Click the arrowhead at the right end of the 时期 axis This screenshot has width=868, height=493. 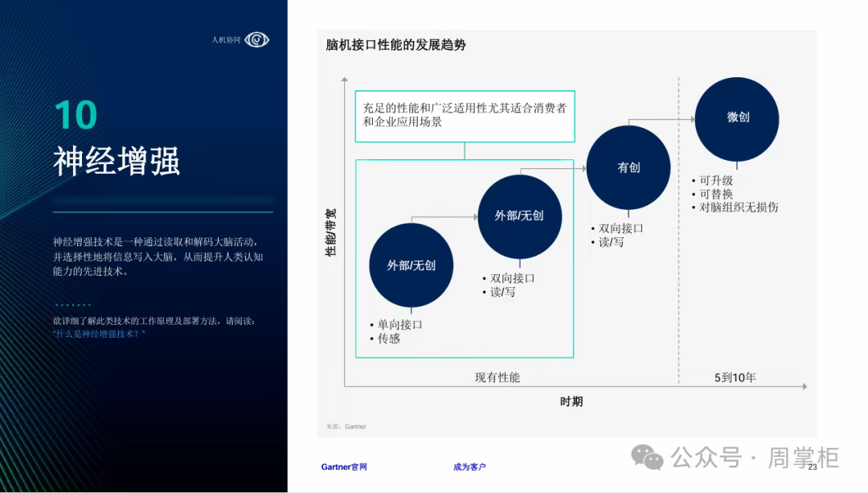point(803,387)
